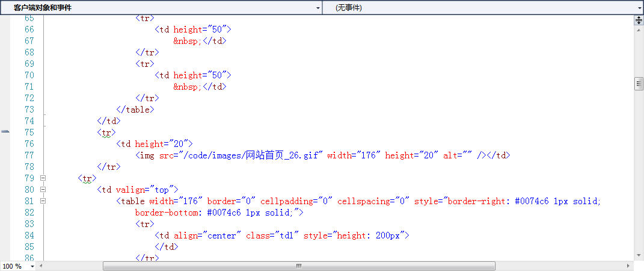The width and height of the screenshot is (644, 271).
Task: Collapse the table block at line 81
Action: tap(43, 202)
